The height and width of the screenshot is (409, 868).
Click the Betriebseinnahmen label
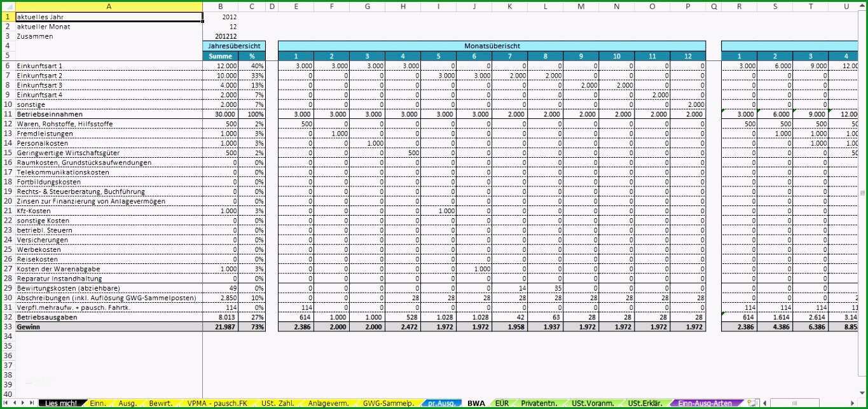pyautogui.click(x=109, y=114)
